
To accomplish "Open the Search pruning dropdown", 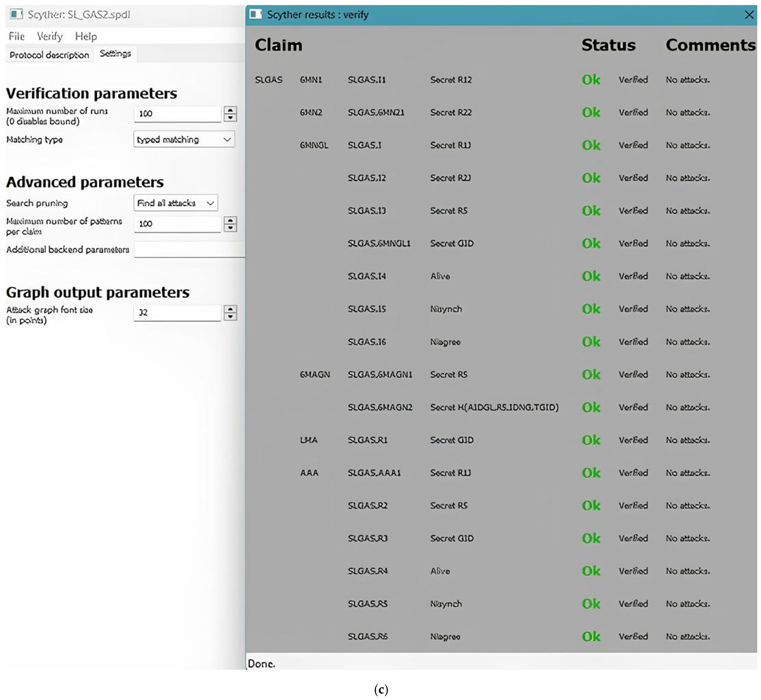I will (x=175, y=203).
